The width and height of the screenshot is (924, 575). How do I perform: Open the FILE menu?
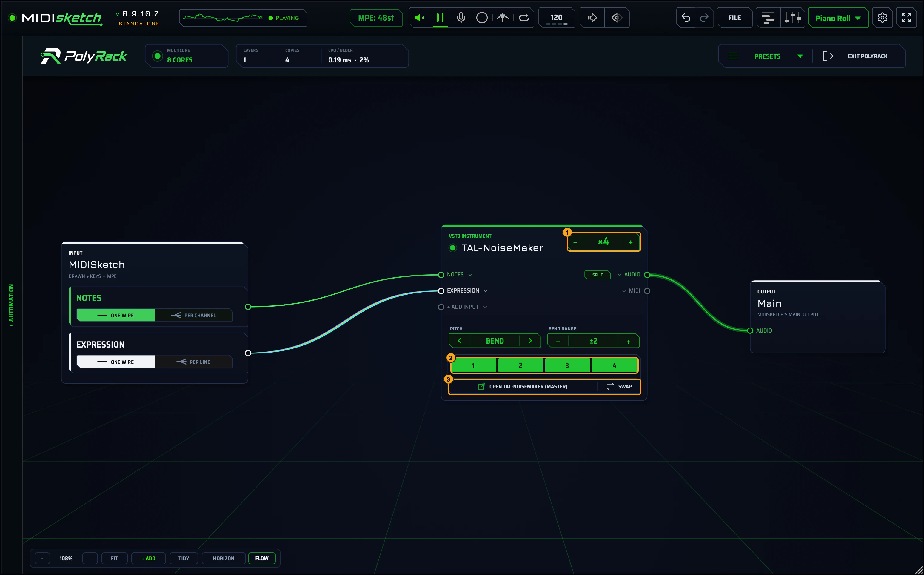point(734,18)
